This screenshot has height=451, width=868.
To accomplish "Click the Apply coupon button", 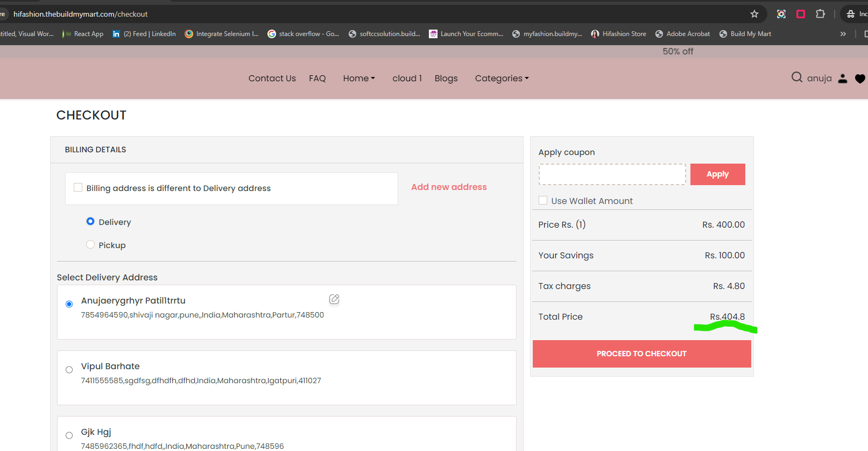I will point(718,174).
